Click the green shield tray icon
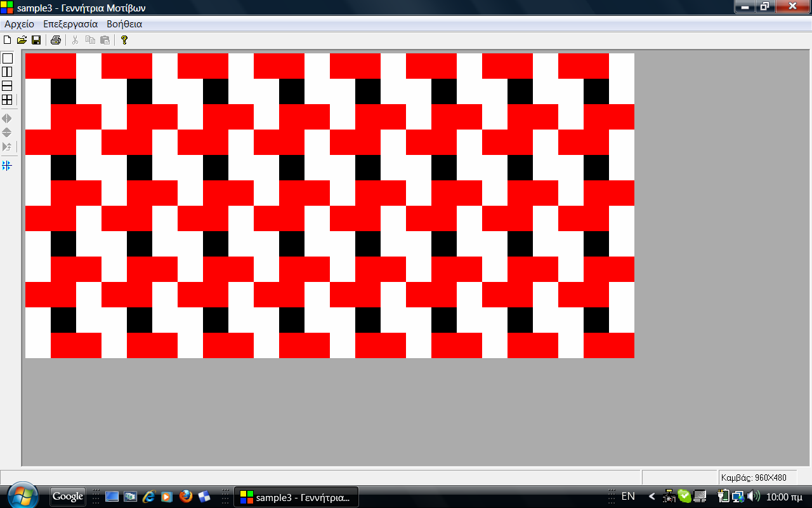The width and height of the screenshot is (812, 508). 684,497
